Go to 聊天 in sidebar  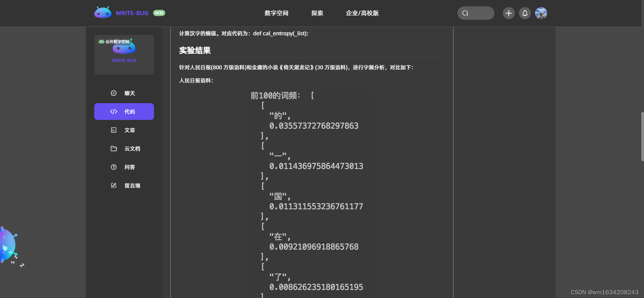(124, 93)
